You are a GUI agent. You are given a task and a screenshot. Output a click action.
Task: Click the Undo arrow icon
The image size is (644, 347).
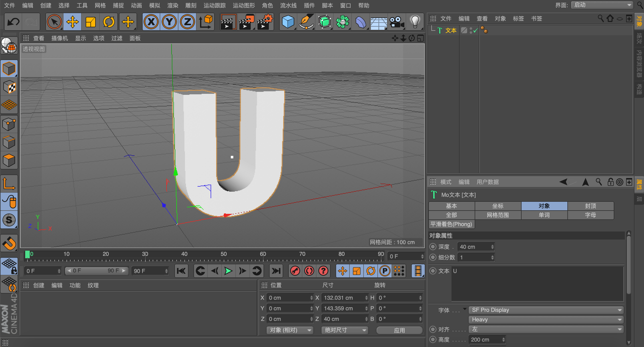pyautogui.click(x=13, y=22)
